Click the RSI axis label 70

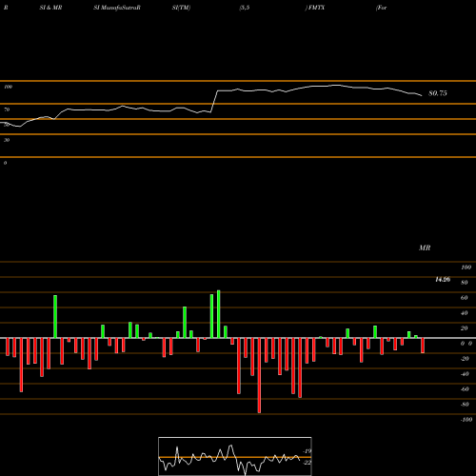coord(7,109)
